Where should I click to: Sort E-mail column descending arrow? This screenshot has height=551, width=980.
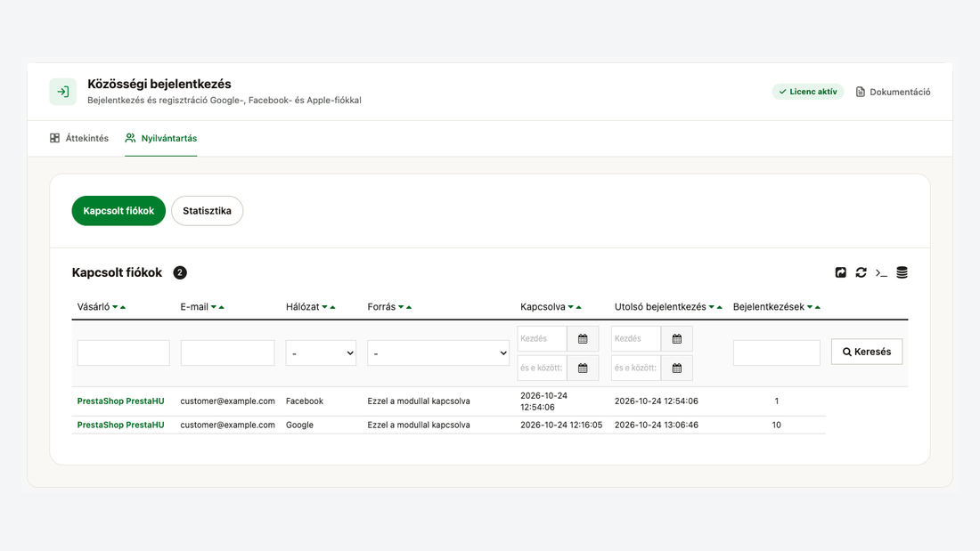(214, 307)
